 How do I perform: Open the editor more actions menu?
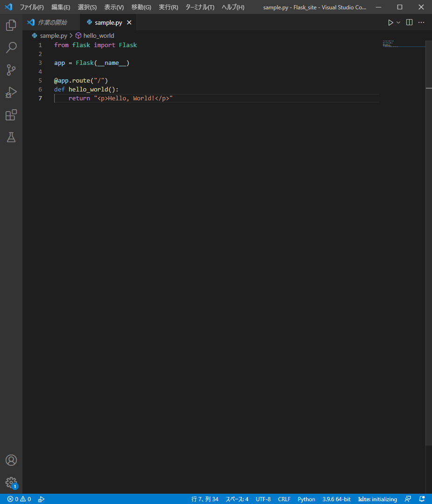(421, 22)
